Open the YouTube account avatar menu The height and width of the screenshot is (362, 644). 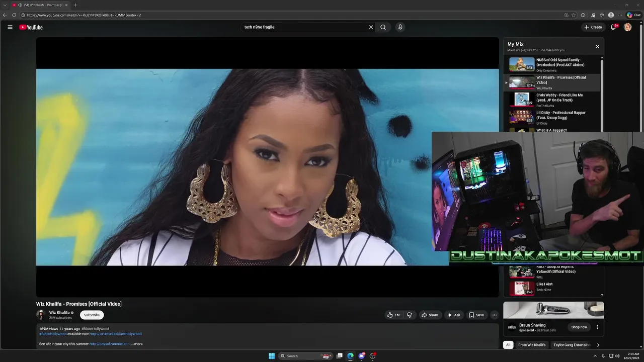627,27
